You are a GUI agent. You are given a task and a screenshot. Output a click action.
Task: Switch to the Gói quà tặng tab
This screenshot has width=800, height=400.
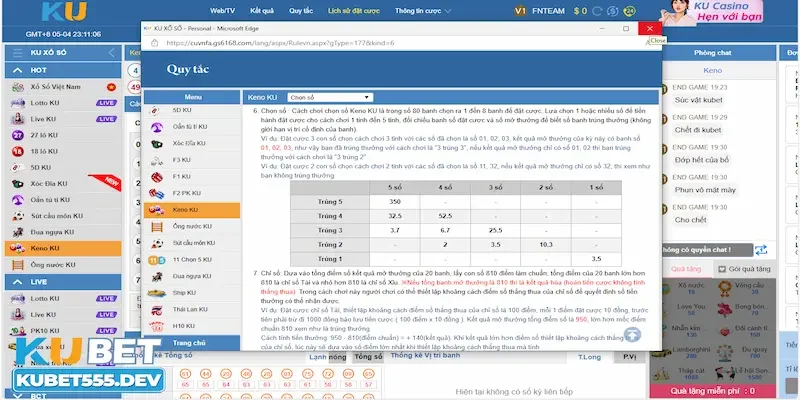[744, 269]
